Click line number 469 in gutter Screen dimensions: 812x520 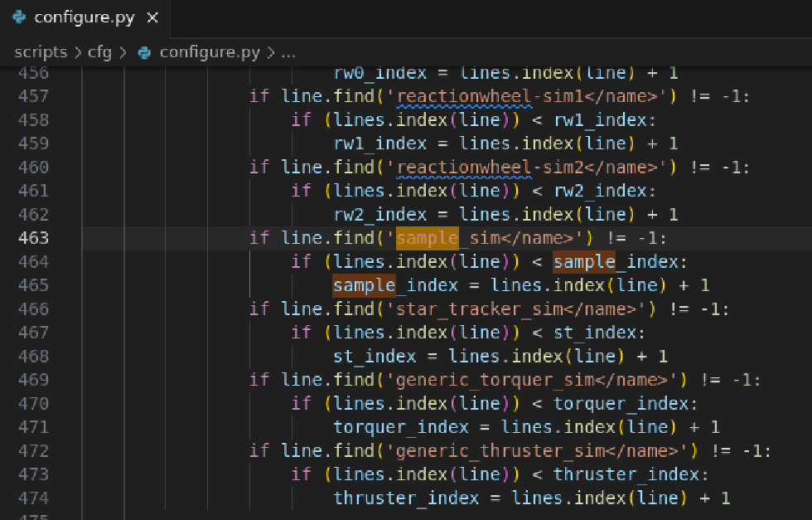click(x=33, y=380)
